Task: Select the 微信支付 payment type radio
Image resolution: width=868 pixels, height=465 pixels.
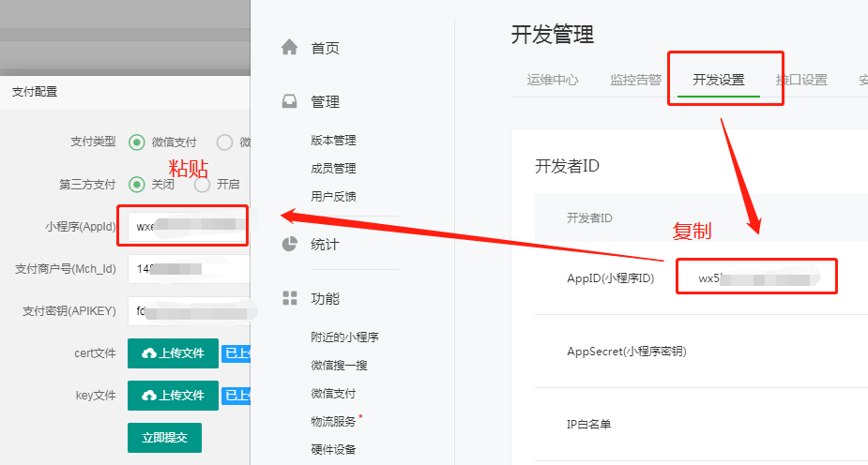Action: click(x=137, y=142)
